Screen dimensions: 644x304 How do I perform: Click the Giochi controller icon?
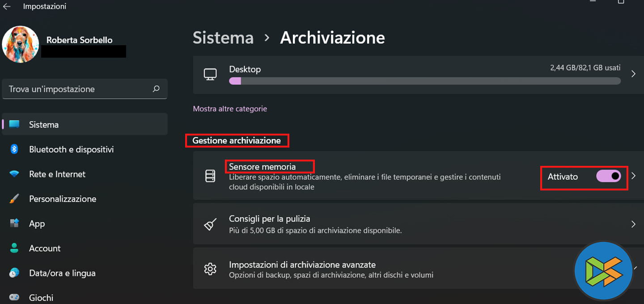click(x=14, y=297)
